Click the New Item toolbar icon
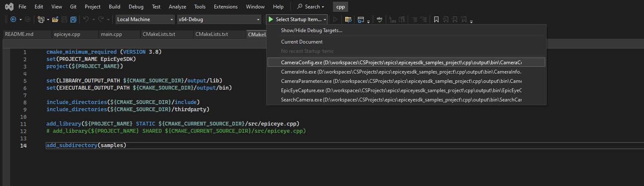Image resolution: width=644 pixels, height=186 pixels. (41, 19)
